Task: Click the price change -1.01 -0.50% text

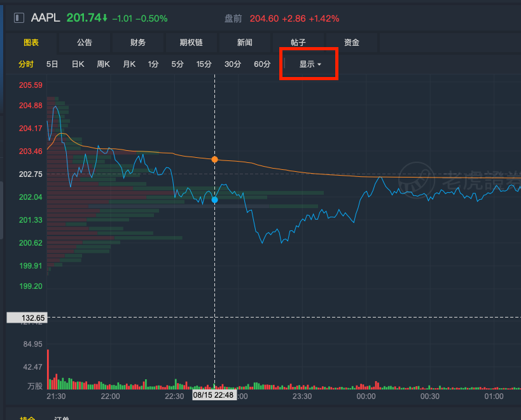Action: 140,18
